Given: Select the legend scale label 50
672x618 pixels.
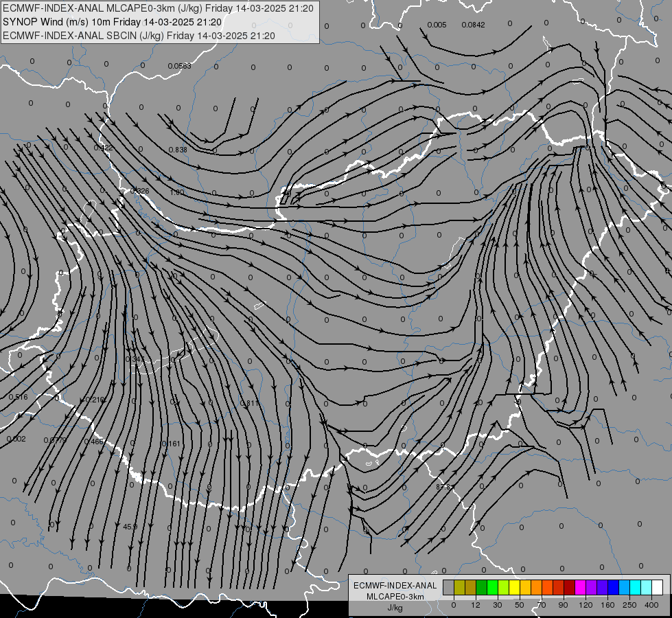Looking at the screenshot, I should pos(520,605).
